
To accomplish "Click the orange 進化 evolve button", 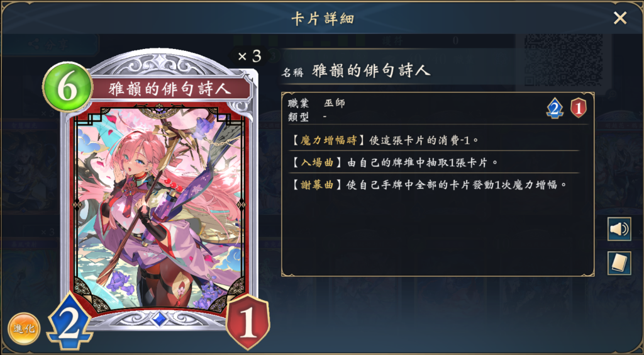I will [x=25, y=329].
